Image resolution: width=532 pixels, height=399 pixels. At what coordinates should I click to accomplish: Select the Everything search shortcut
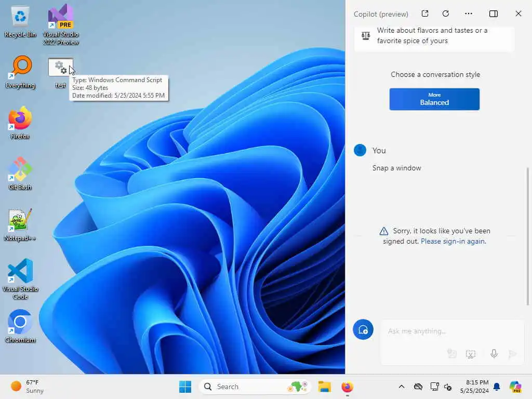pos(20,72)
